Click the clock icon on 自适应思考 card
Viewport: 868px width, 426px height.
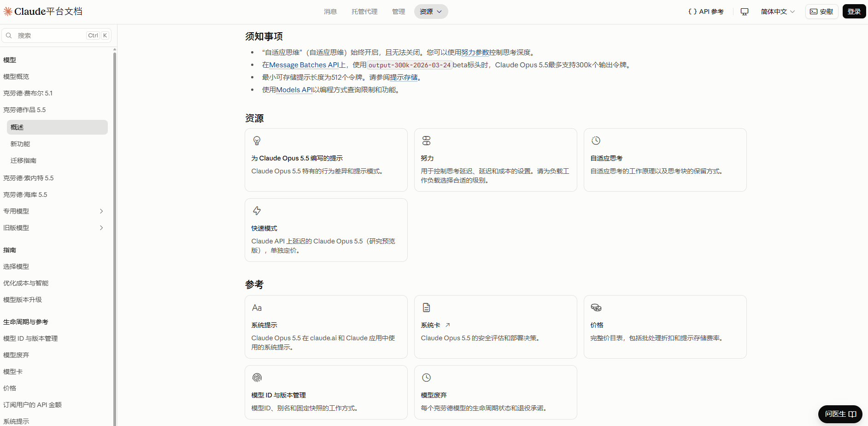tap(596, 141)
